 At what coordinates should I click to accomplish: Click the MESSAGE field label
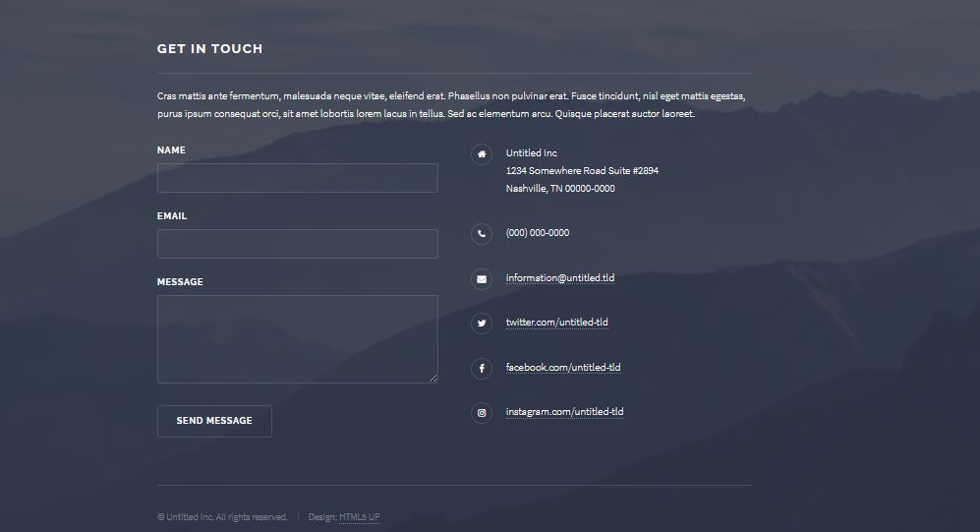click(180, 282)
